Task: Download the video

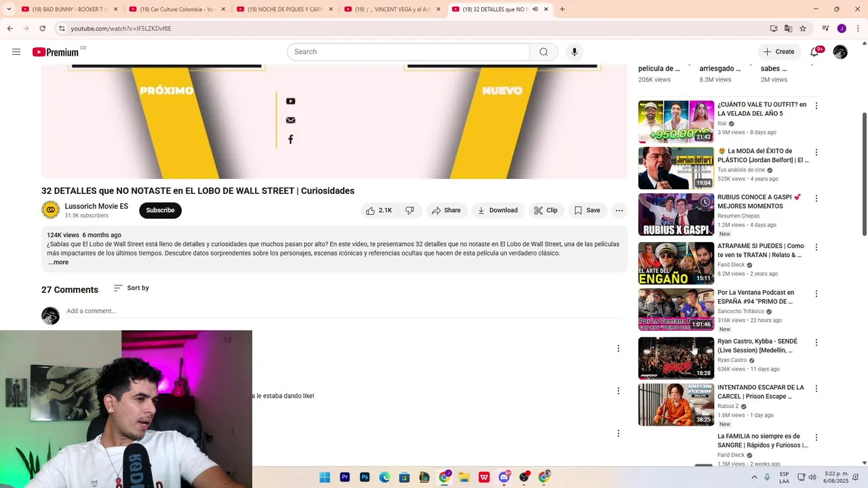Action: tap(498, 211)
